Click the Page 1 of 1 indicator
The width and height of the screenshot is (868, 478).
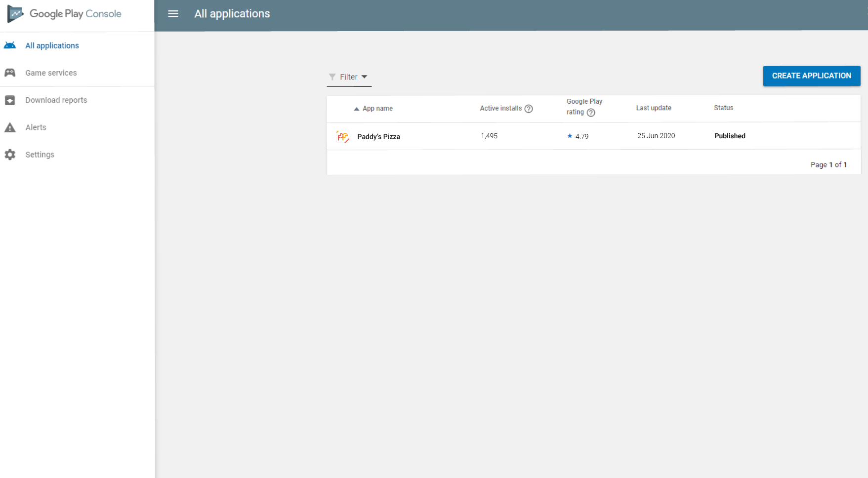coord(828,164)
